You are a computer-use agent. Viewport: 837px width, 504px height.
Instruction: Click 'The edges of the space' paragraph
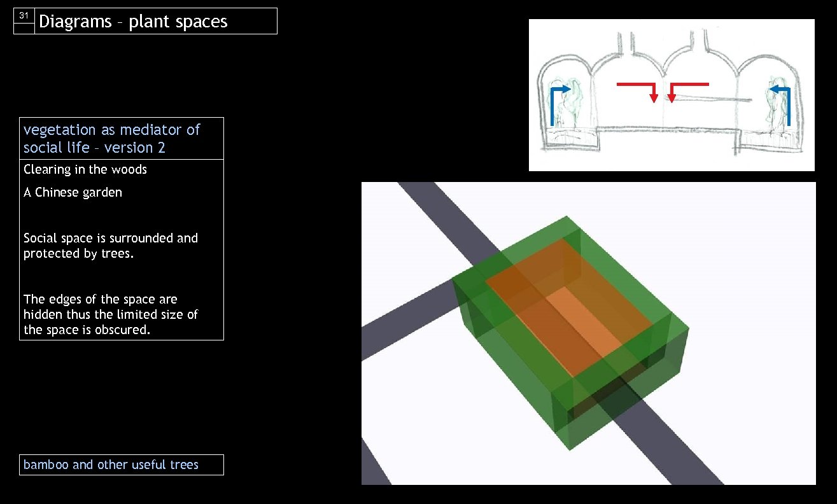point(111,314)
